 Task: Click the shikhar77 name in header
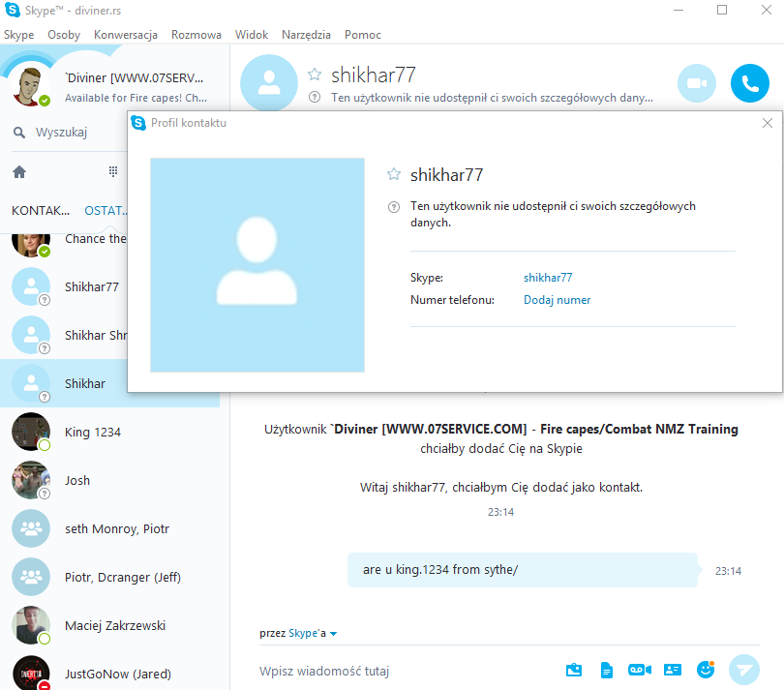[374, 75]
